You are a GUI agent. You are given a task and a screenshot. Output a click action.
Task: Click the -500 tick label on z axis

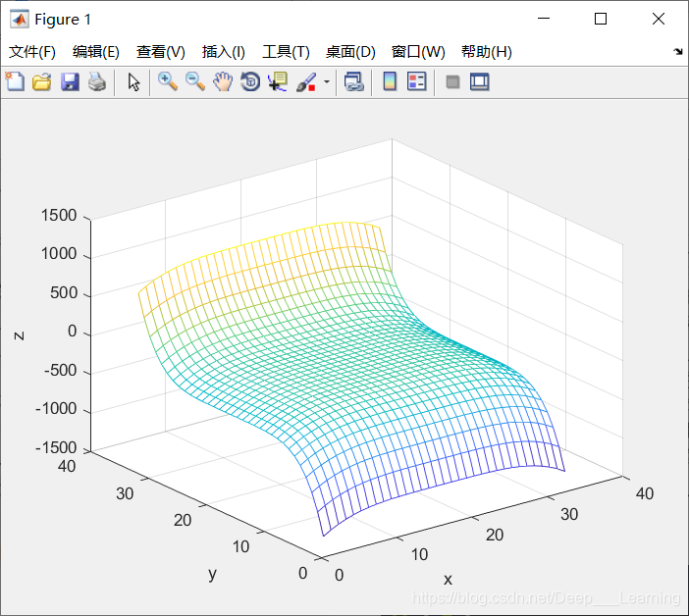point(61,371)
